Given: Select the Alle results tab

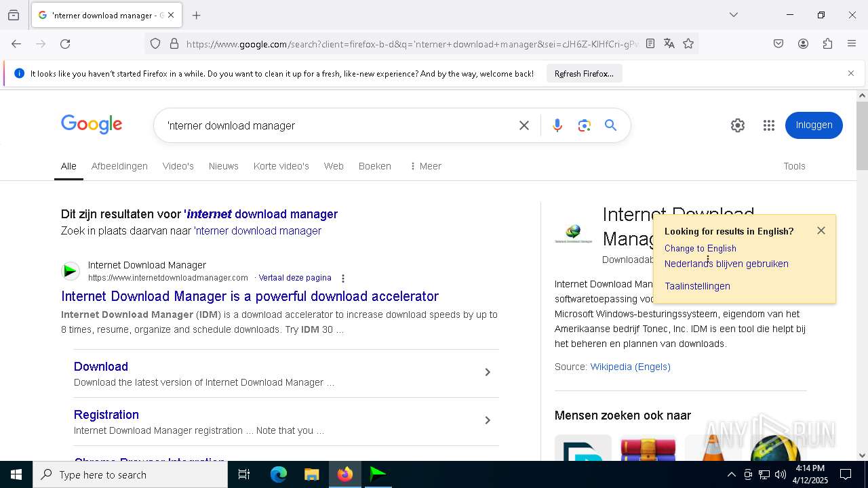Looking at the screenshot, I should pyautogui.click(x=68, y=166).
